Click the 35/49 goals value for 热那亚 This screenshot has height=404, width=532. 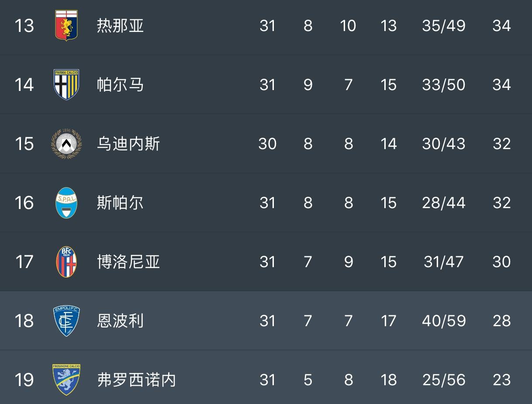444,26
